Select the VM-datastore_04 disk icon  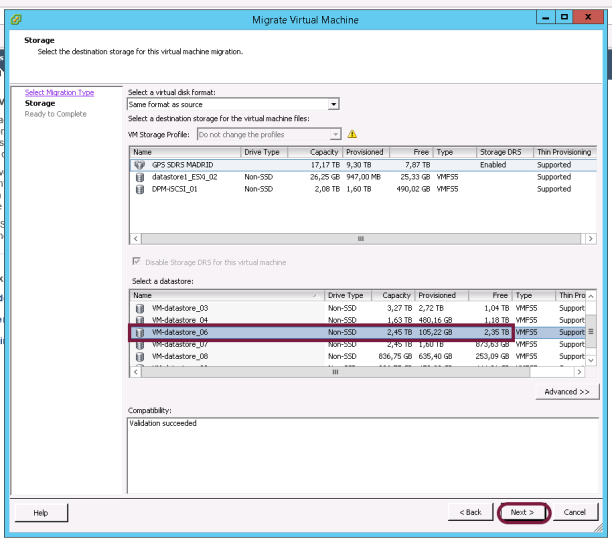[x=140, y=320]
